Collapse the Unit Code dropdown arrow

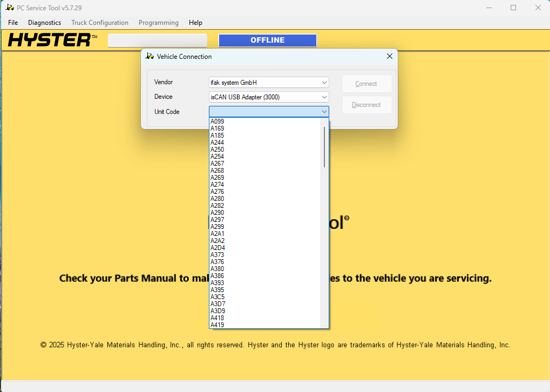coord(324,111)
